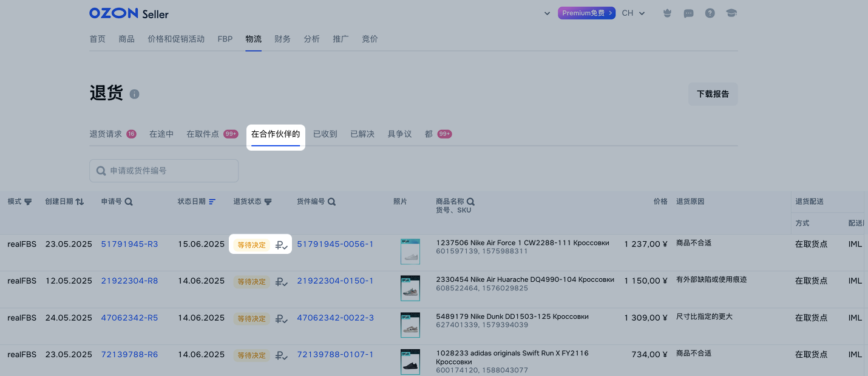This screenshot has width=868, height=376.
Task: Open the FBP menu
Action: [x=225, y=39]
